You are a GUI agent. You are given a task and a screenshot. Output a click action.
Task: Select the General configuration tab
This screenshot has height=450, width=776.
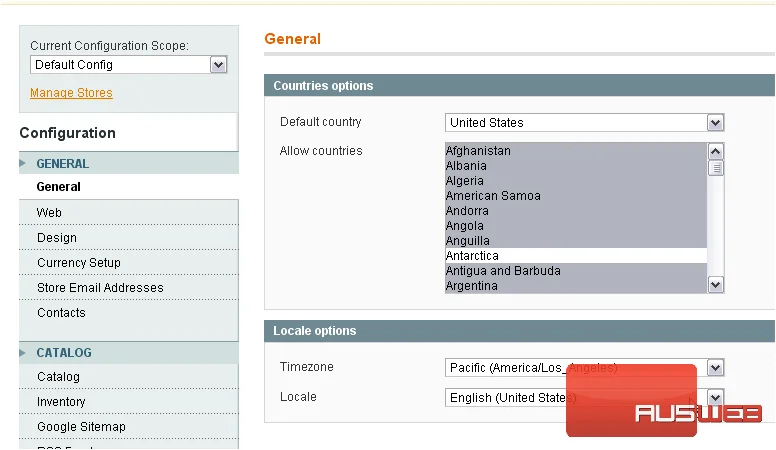point(58,187)
